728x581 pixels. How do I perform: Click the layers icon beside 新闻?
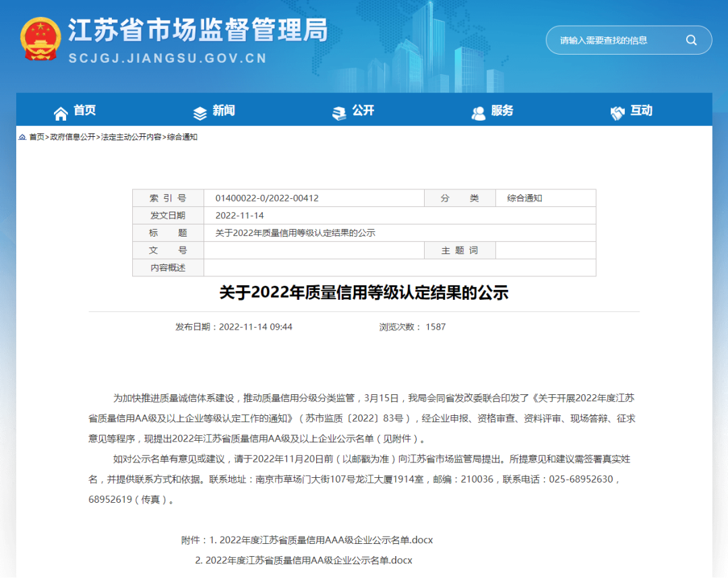(200, 113)
